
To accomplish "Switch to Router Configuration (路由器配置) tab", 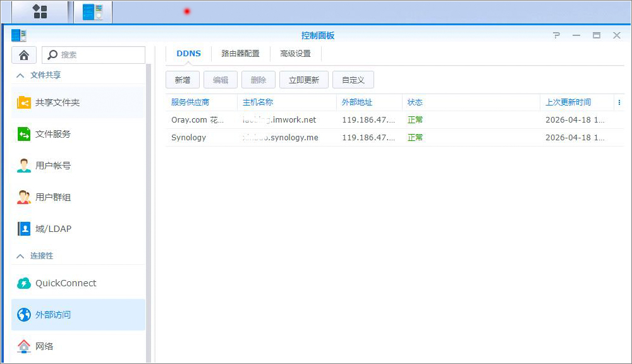I will tap(240, 54).
